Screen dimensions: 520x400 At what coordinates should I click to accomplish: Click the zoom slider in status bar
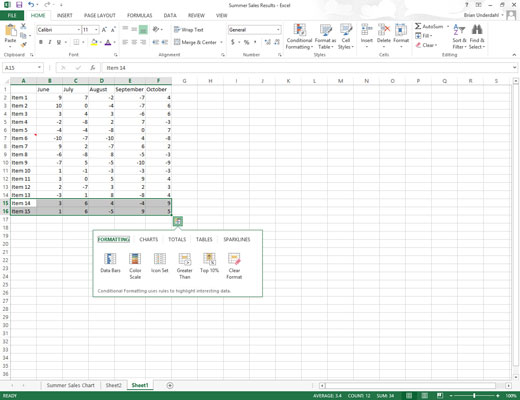click(x=474, y=396)
